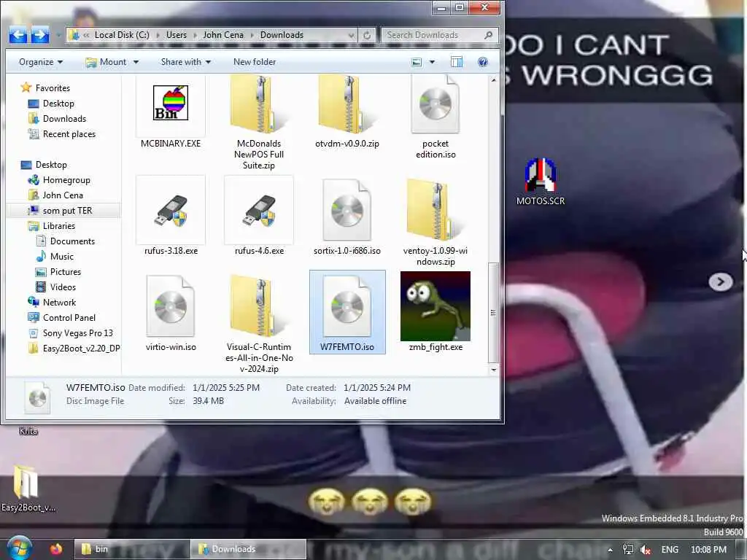Open Network in navigation pane
The image size is (747, 560).
(x=59, y=302)
